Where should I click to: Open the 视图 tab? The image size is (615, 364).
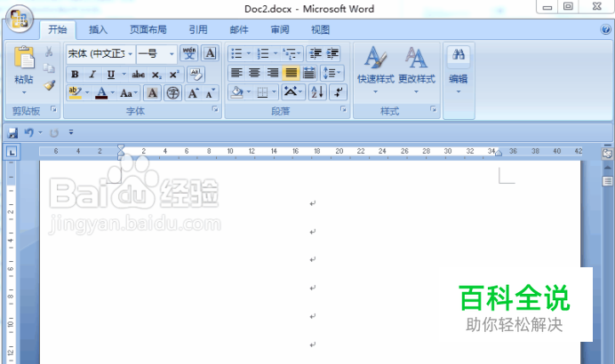pyautogui.click(x=321, y=30)
